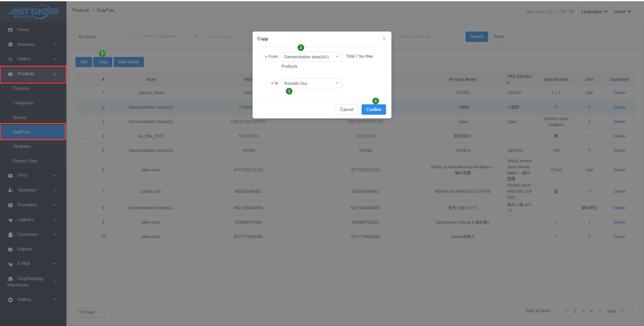The width and height of the screenshot is (644, 326).
Task: Focus the Goto page number field
Action: tap(626, 311)
